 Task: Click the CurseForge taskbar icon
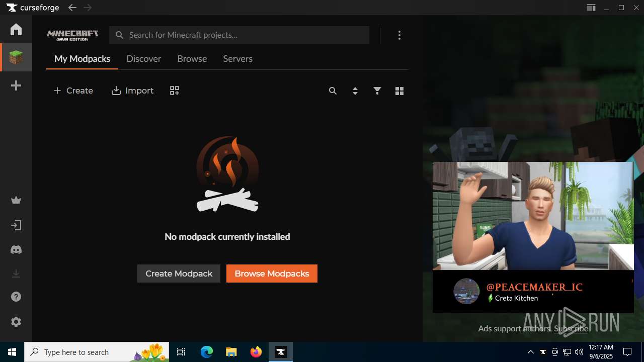[x=281, y=352]
